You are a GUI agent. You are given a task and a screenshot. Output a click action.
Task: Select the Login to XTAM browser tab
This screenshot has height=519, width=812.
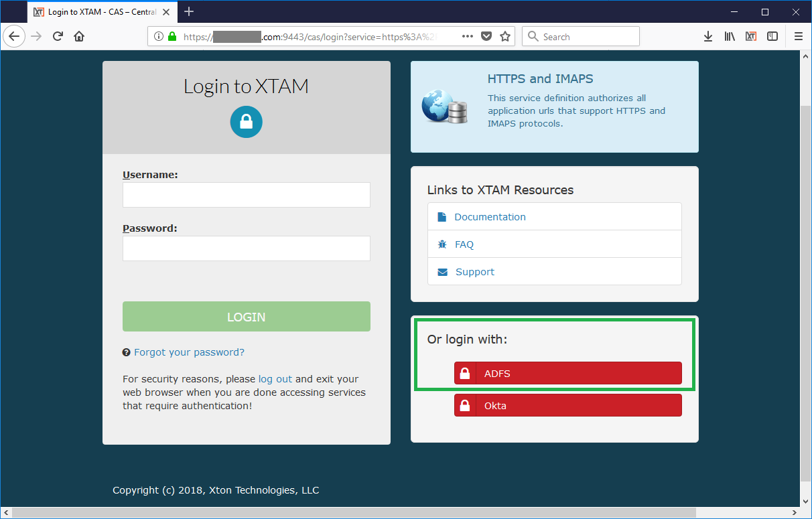tap(87, 11)
